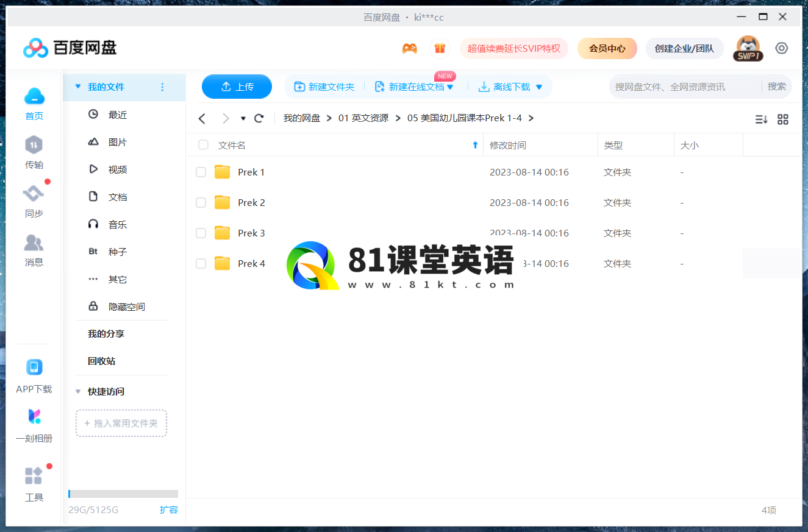This screenshot has height=532, width=808.
Task: Expand chevron after 01 英文资源 breadcrumb
Action: [x=398, y=118]
